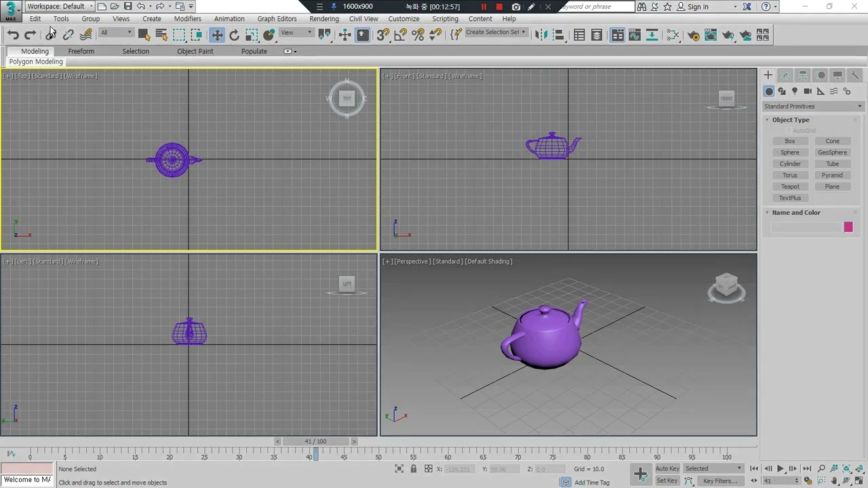868x488 pixels.
Task: Activate the Select and Move tool
Action: [217, 35]
